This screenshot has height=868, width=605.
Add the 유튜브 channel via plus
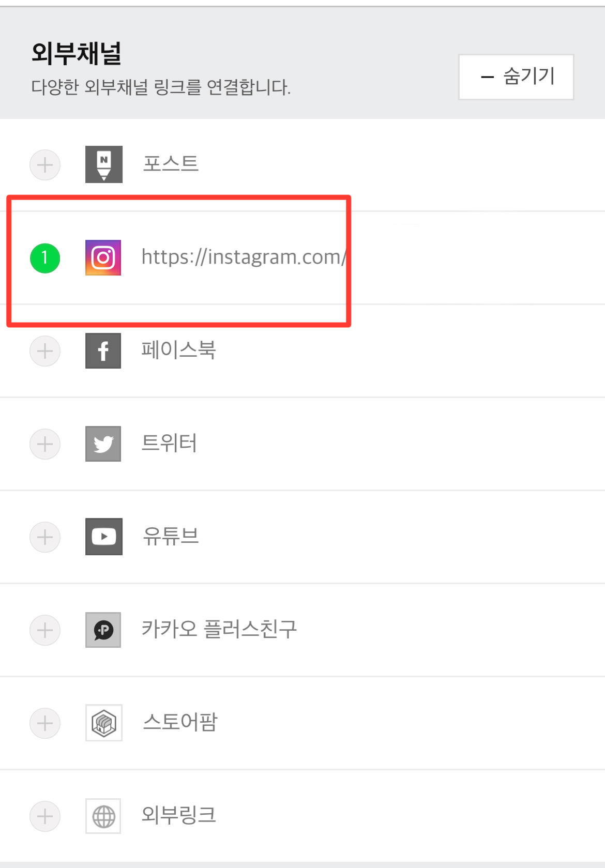[45, 537]
